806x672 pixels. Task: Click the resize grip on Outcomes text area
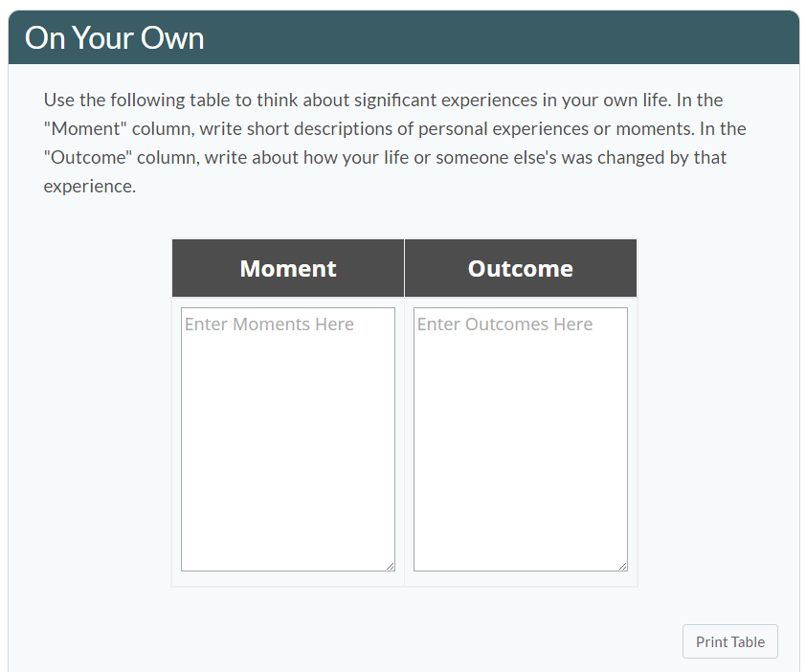tap(622, 566)
